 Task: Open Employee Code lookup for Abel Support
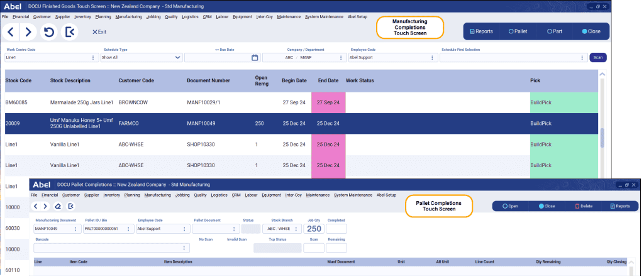(432, 57)
